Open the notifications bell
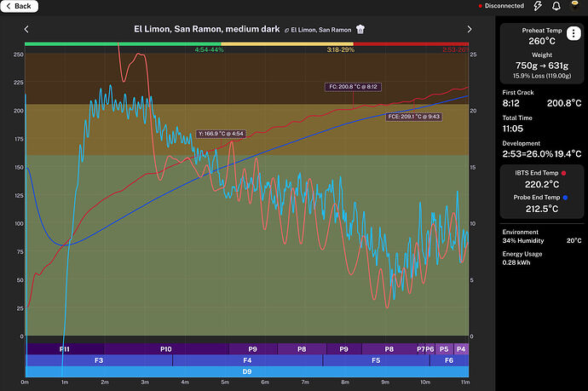Viewport: 588px width, 391px height. point(556,6)
